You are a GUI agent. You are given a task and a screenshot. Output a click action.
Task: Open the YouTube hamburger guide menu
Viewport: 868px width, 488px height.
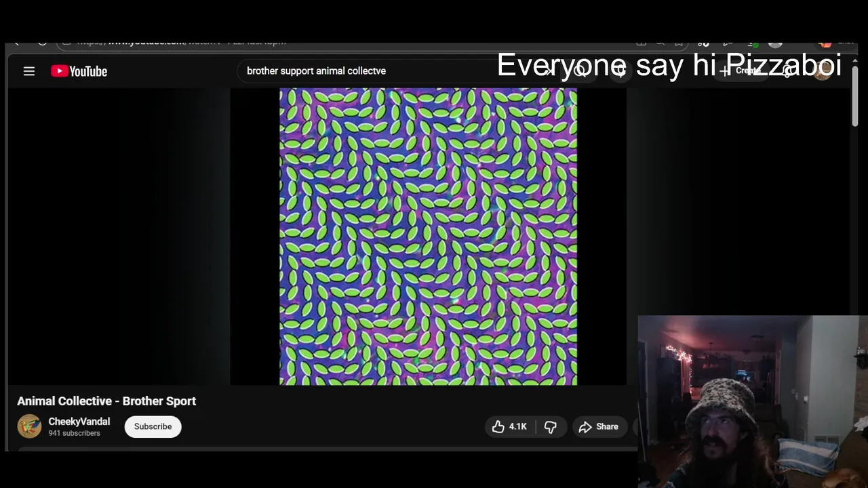coord(29,71)
